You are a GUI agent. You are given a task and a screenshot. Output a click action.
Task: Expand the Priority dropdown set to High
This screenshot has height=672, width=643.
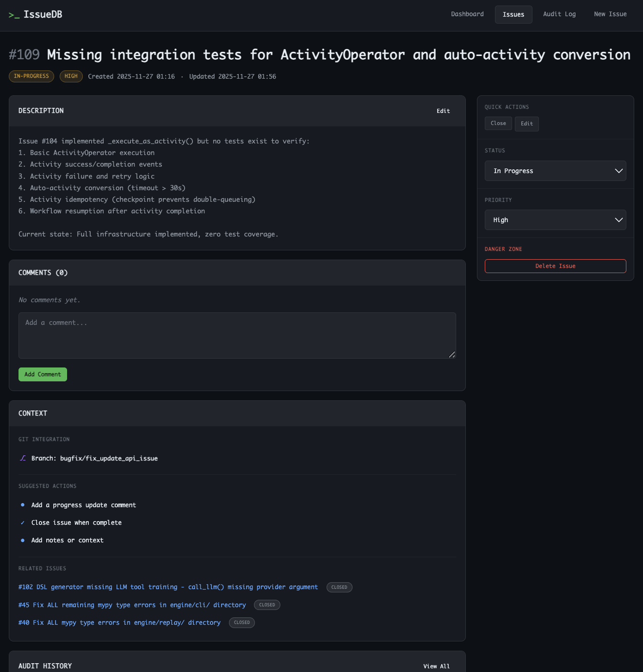[x=555, y=220]
